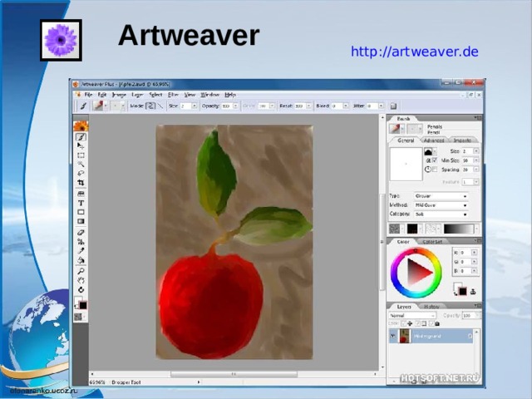Select the Gradient tool
The image size is (532, 399).
click(81, 221)
